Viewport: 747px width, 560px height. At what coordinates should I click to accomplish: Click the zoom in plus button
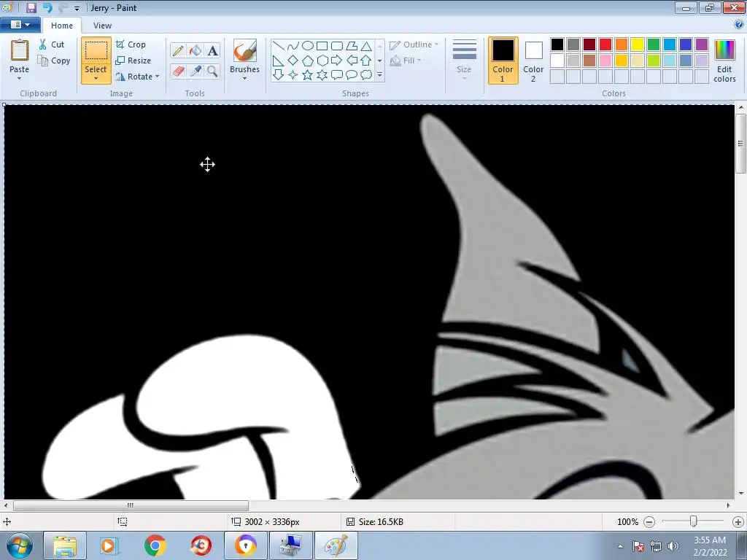[738, 522]
